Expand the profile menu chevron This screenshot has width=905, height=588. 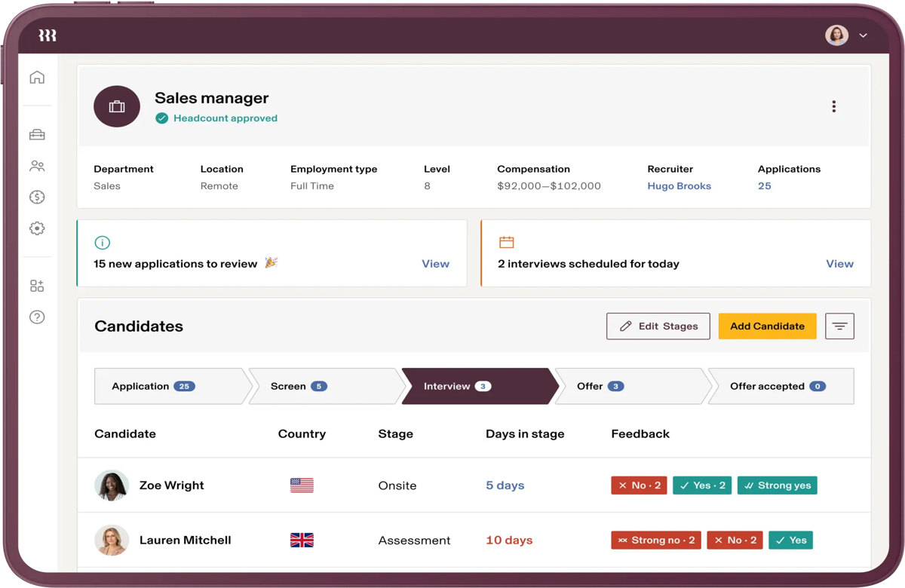pos(864,35)
